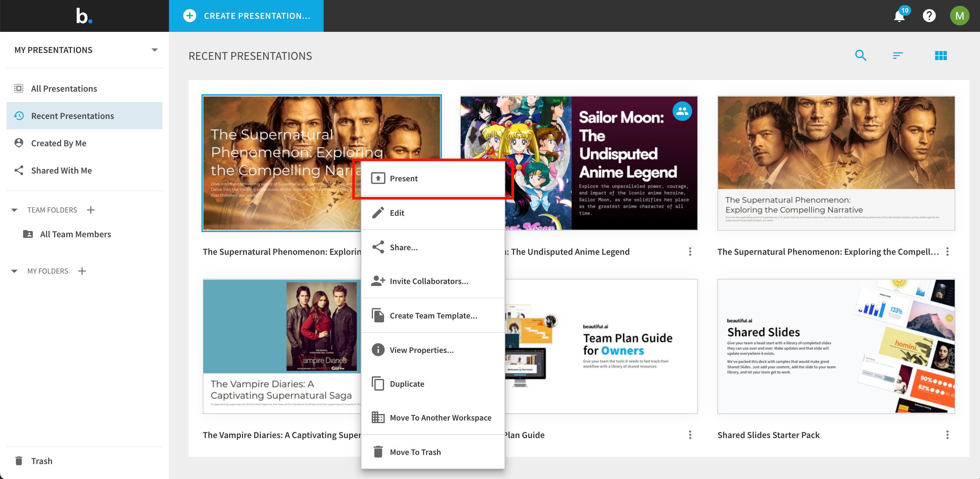Select Create Team Template... menu entry
The width and height of the screenshot is (980, 479).
(432, 316)
